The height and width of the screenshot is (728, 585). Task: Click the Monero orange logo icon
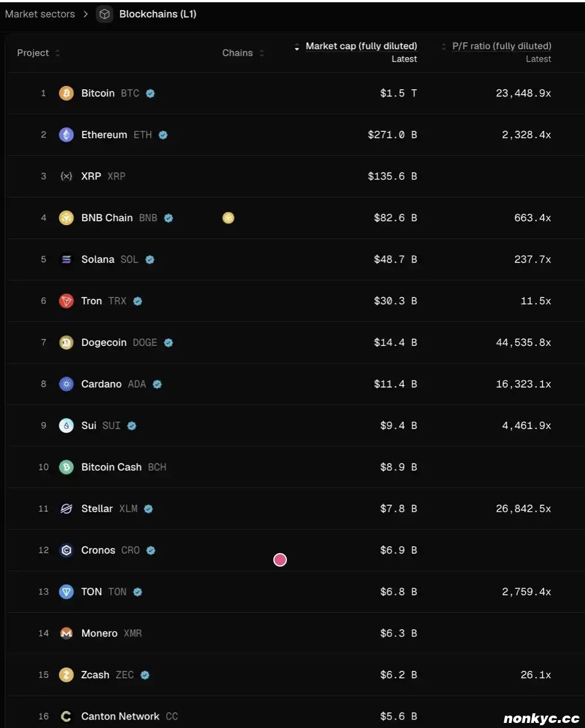pyautogui.click(x=66, y=633)
